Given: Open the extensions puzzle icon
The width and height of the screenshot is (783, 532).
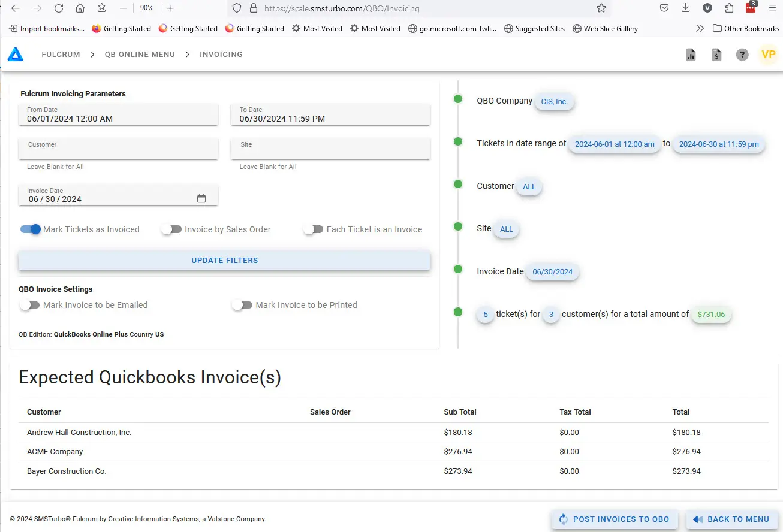Looking at the screenshot, I should (729, 8).
